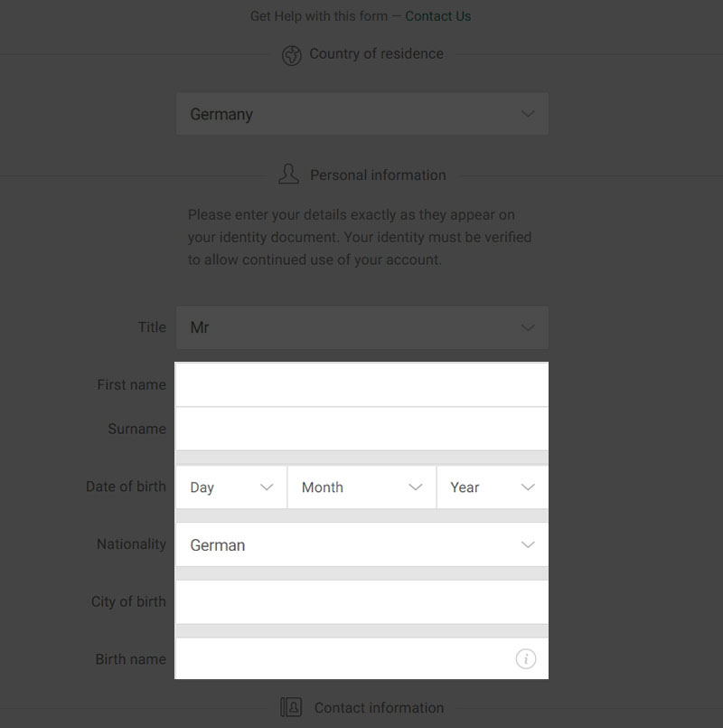Viewport: 723px width, 728px height.
Task: Focus the First name input field
Action: click(362, 384)
